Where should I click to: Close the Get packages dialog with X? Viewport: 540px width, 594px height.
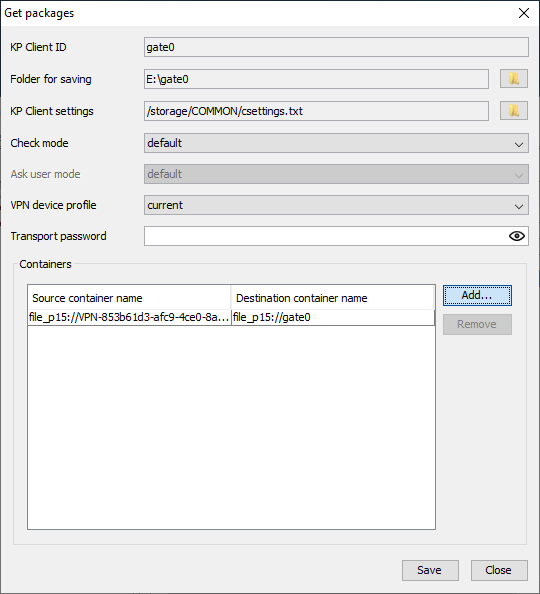[524, 13]
